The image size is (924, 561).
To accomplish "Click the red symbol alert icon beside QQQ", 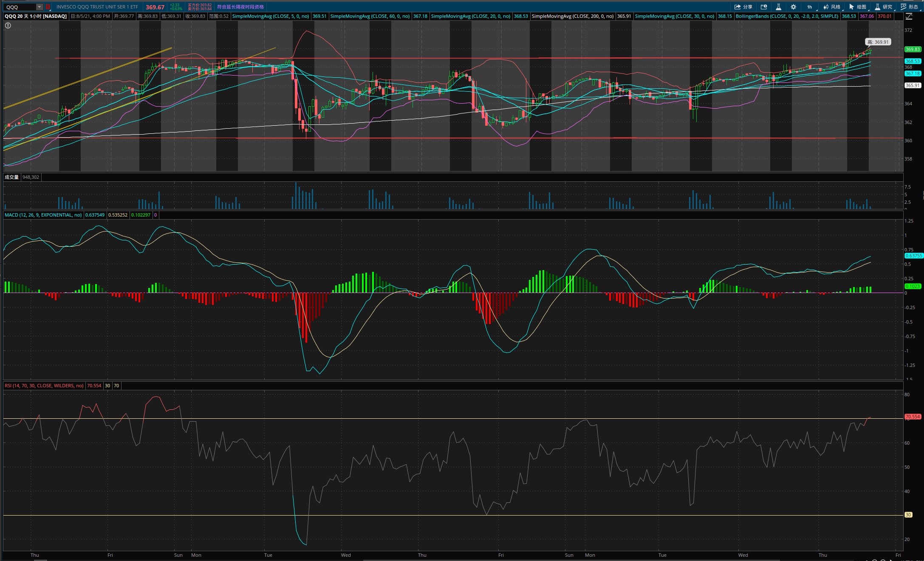I will click(48, 7).
